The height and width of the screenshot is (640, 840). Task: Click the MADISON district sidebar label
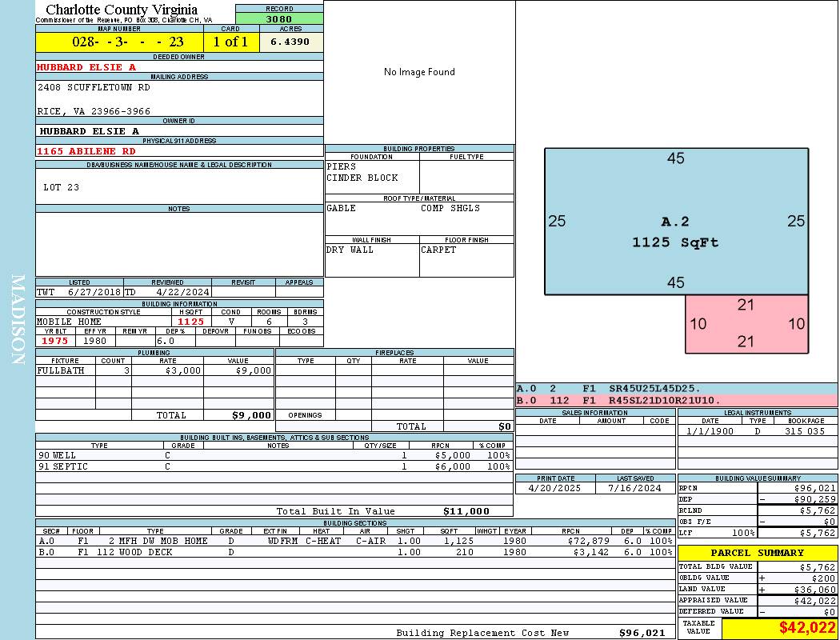pyautogui.click(x=18, y=320)
